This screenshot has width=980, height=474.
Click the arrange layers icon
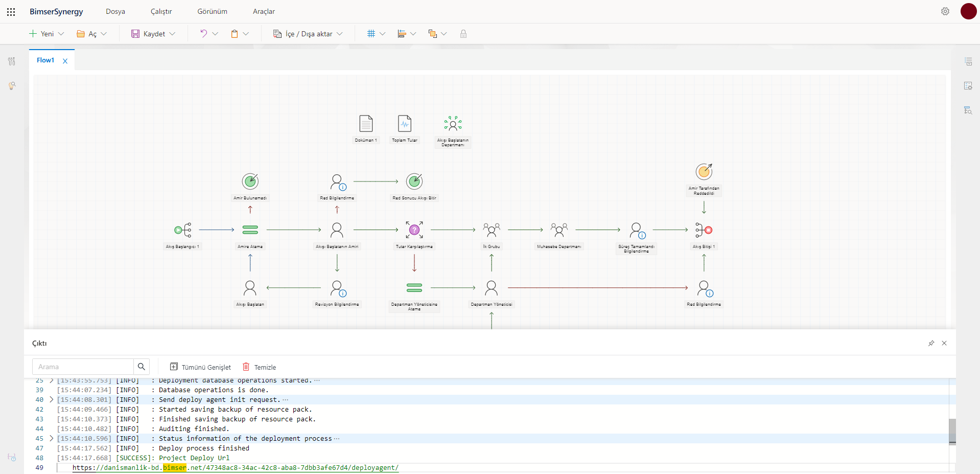click(433, 34)
